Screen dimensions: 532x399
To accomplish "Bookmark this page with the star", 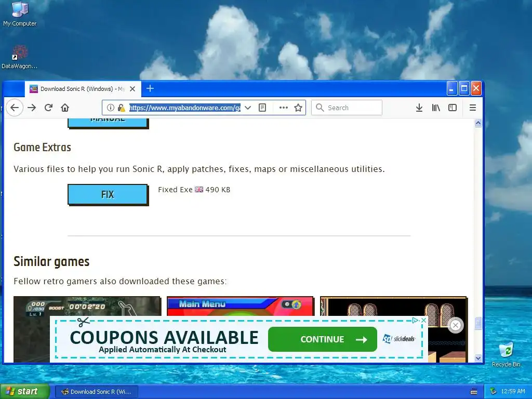I will [298, 108].
